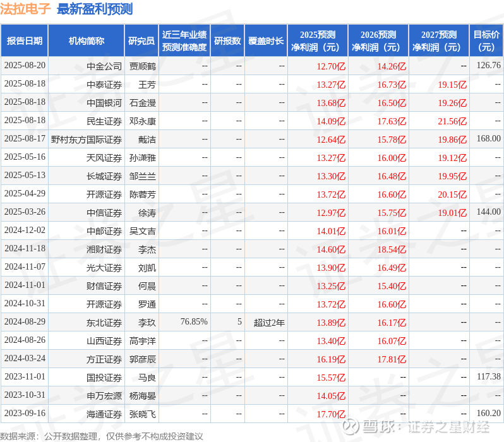
Task: Click the 17.70亿 forecast value
Action: [331, 414]
